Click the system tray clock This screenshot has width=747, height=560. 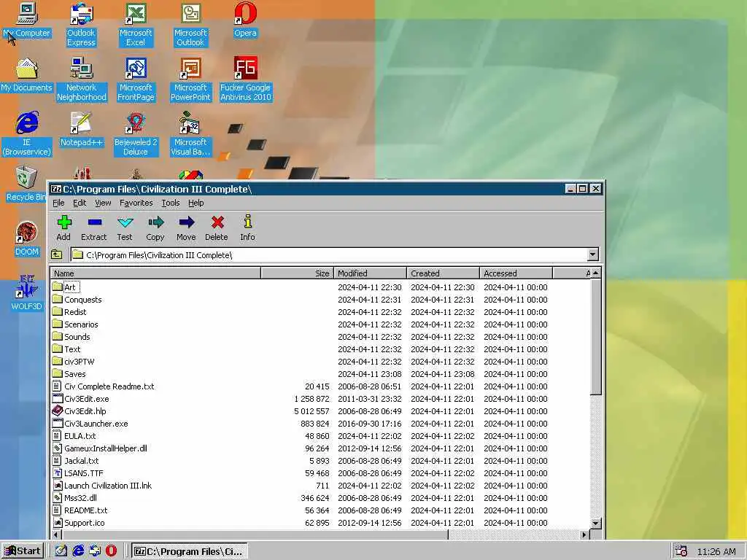[x=716, y=551]
